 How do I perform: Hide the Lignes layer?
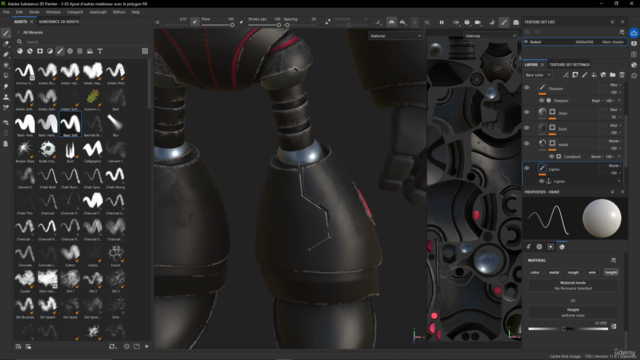click(x=527, y=168)
